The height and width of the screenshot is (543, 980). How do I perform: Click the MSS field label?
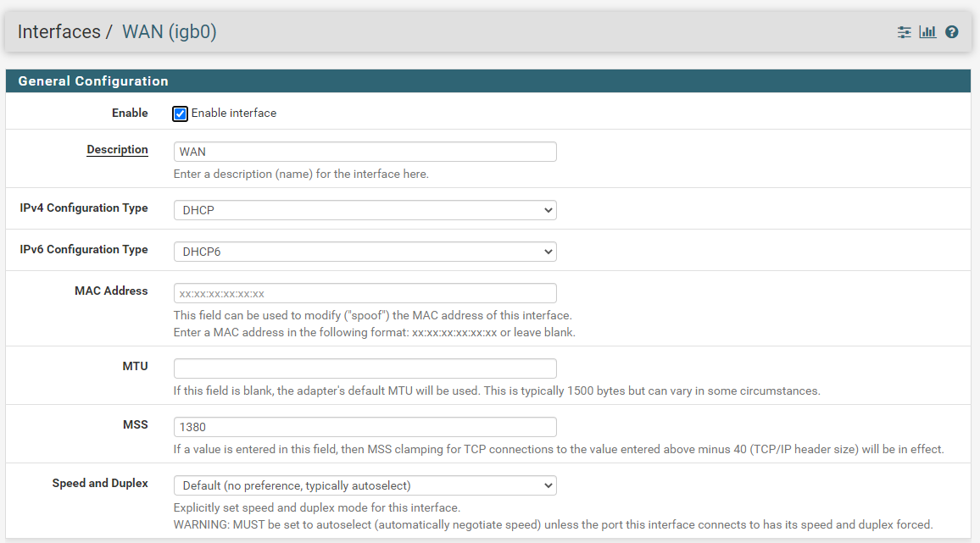click(x=135, y=424)
